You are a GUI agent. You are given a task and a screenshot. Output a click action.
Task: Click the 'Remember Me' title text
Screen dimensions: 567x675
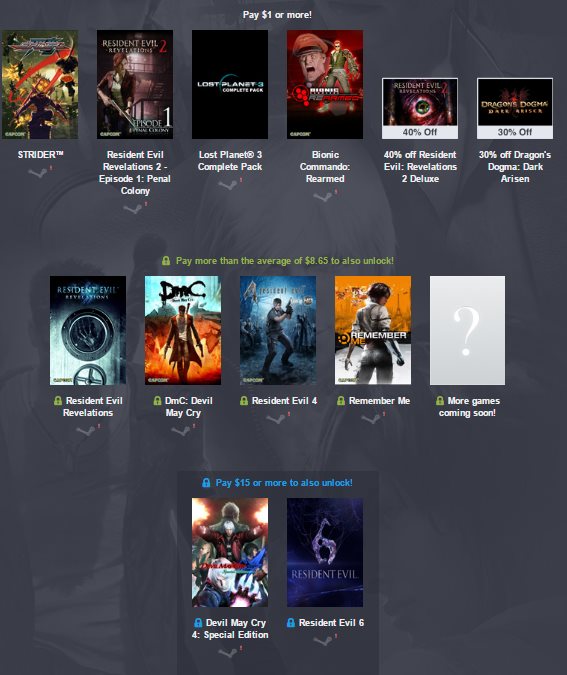379,401
